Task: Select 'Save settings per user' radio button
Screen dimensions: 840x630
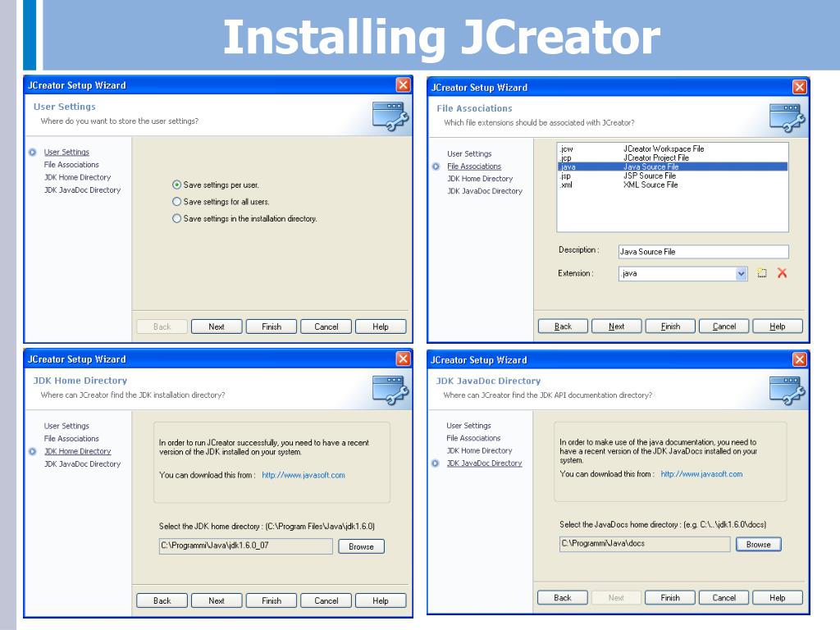Action: coord(177,185)
